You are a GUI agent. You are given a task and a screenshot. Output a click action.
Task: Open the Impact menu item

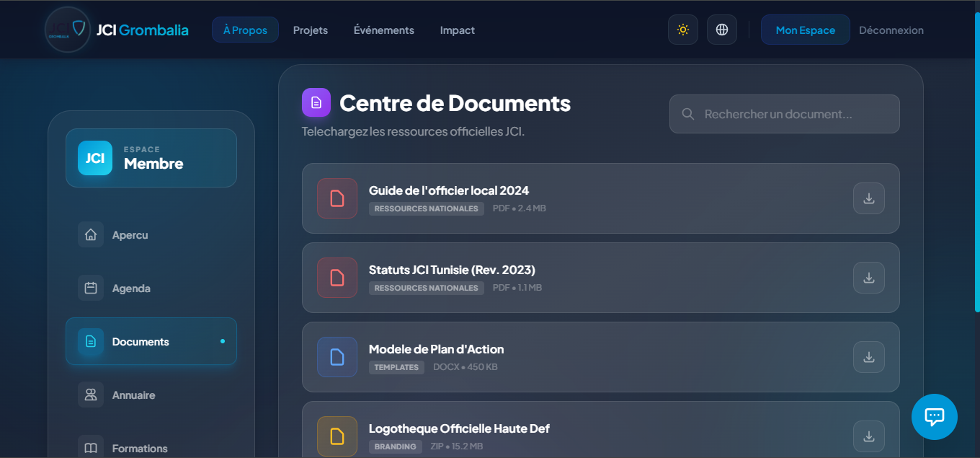458,30
